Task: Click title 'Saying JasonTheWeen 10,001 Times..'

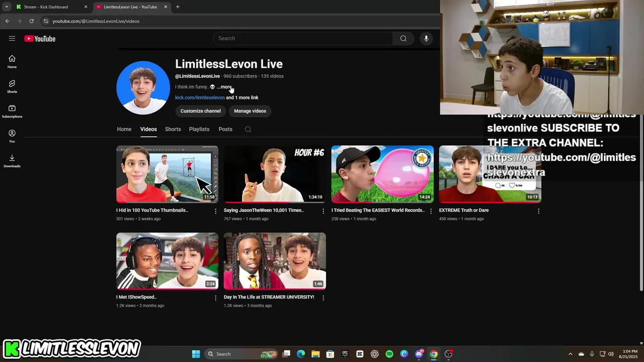Action: tap(264, 210)
